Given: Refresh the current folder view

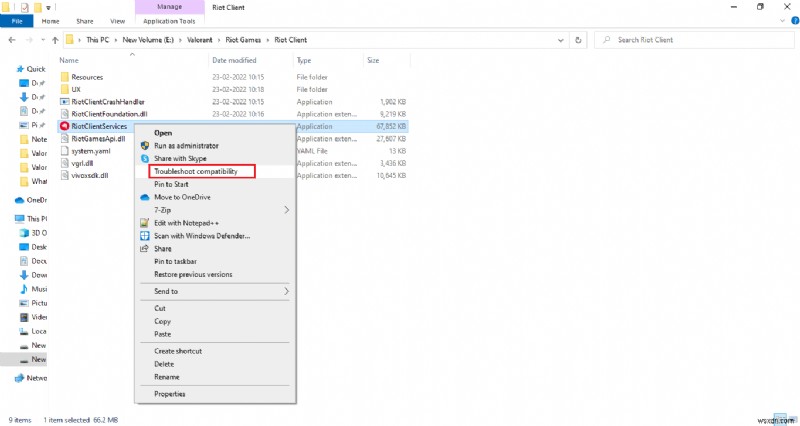Looking at the screenshot, I should click(578, 40).
